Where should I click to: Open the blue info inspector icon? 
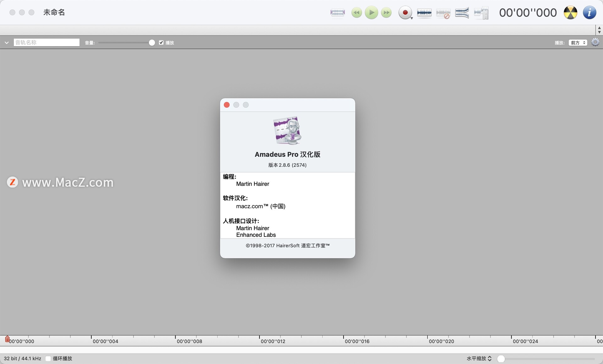[589, 13]
